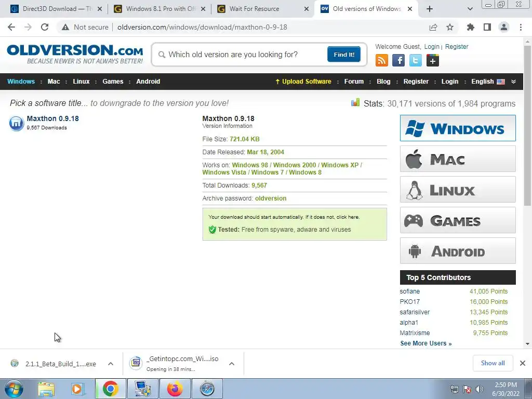Click contributor PKO17
Image resolution: width=532 pixels, height=399 pixels.
click(409, 302)
